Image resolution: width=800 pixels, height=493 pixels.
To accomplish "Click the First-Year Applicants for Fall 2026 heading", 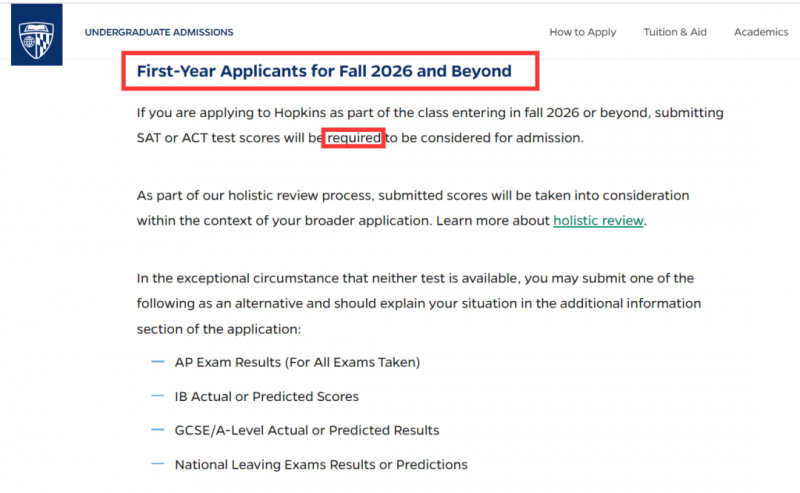I will (324, 71).
